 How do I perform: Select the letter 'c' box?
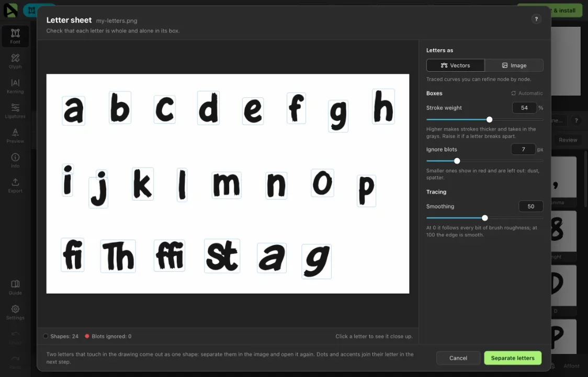point(165,109)
